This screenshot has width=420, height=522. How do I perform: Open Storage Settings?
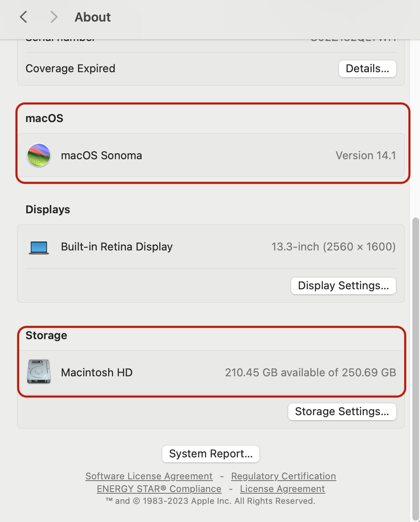(342, 412)
